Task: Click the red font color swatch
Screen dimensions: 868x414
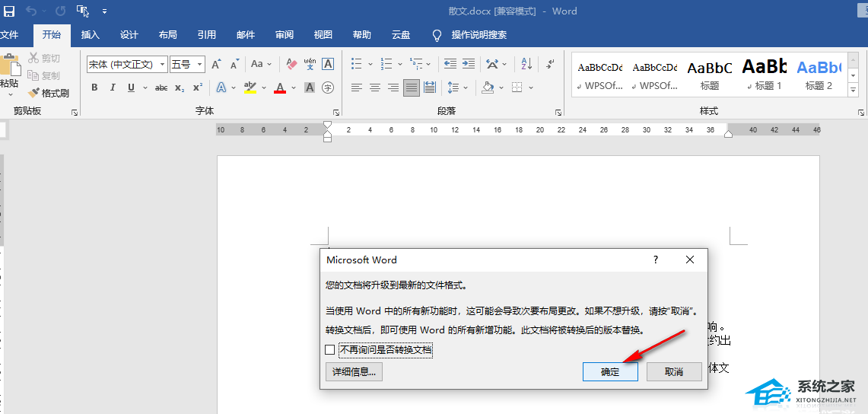Action: click(x=280, y=88)
